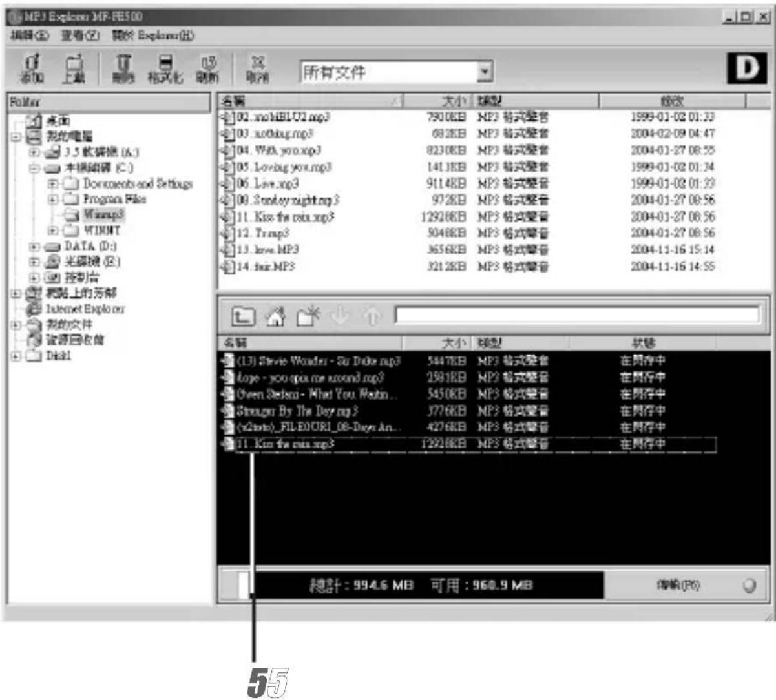Click the round indicator beside 傳輸(F5)
The image size is (776, 700).
(x=749, y=586)
